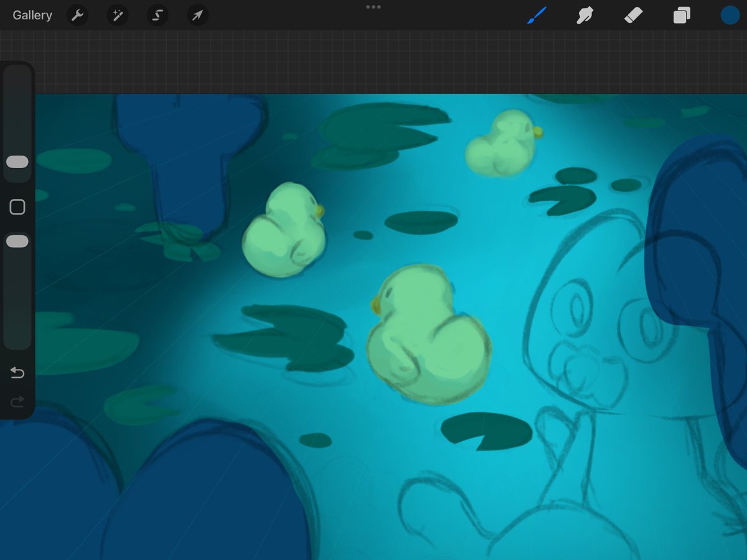Image resolution: width=747 pixels, height=560 pixels.
Task: Open the Adjustments magic wand menu
Action: point(117,15)
